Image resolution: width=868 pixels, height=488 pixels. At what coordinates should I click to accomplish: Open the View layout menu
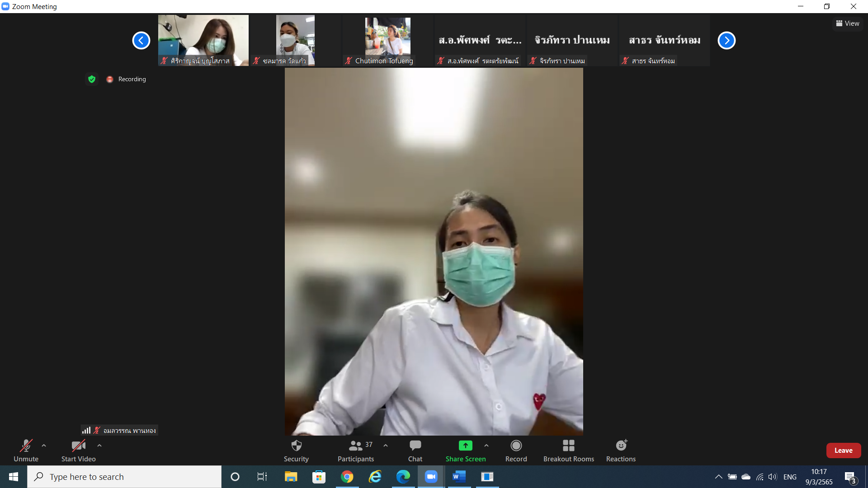click(848, 23)
